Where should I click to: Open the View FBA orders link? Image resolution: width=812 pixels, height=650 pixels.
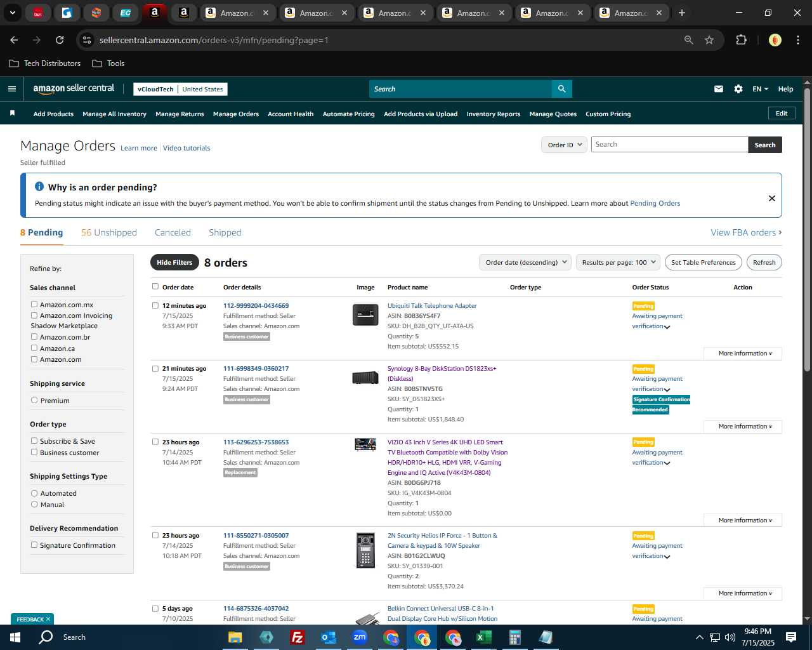[x=746, y=232]
